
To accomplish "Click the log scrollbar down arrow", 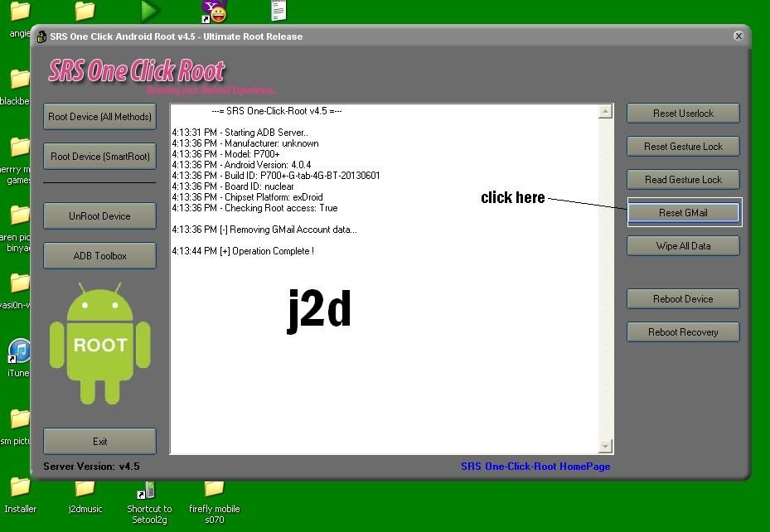I will coord(605,447).
